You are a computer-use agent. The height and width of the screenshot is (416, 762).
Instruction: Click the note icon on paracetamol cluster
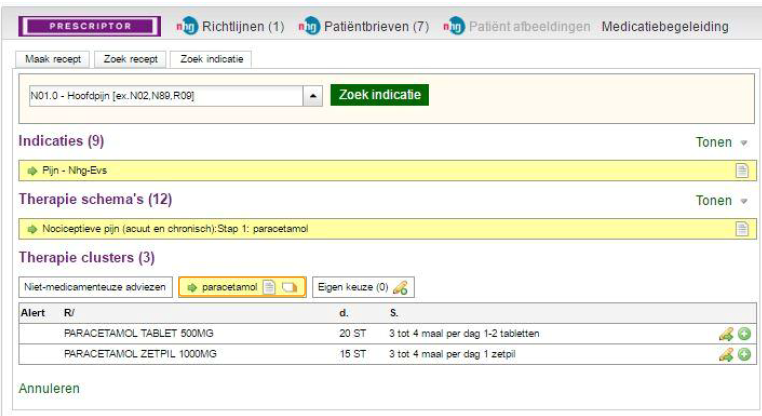click(x=289, y=287)
